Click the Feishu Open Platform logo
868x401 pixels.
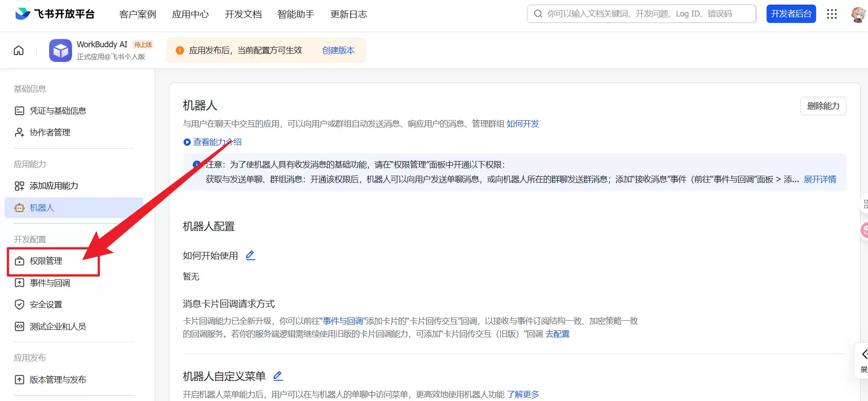point(55,14)
